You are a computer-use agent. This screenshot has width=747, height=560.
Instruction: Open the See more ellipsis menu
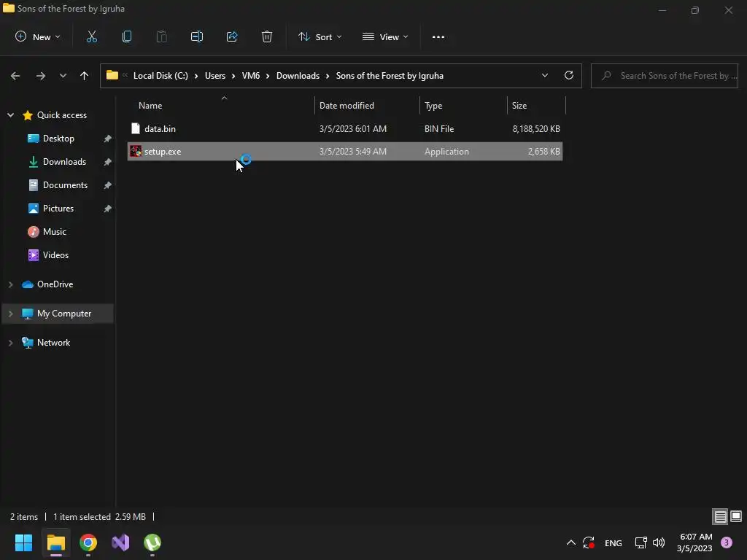click(x=438, y=36)
